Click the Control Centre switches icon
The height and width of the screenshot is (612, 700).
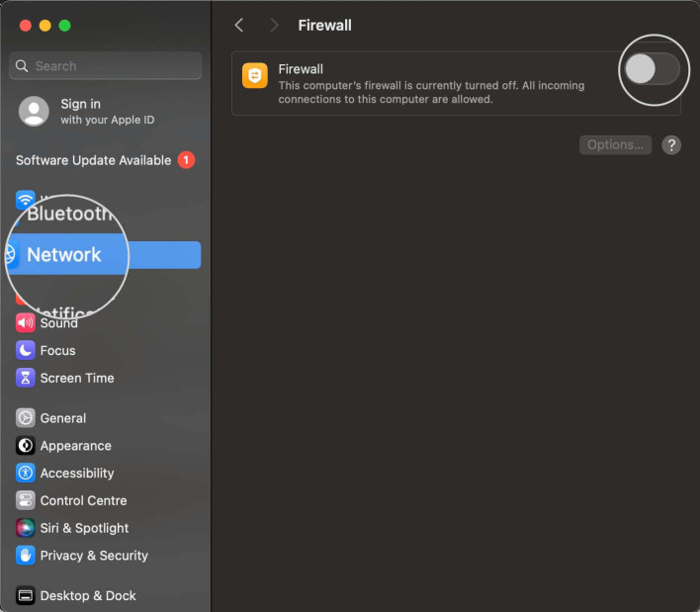pyautogui.click(x=26, y=500)
